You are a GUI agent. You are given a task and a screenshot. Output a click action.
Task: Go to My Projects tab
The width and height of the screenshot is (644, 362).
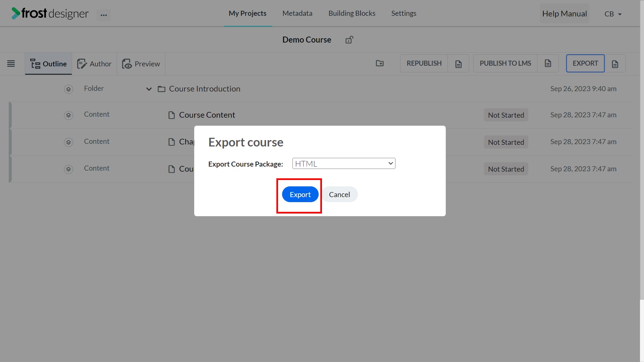248,13
